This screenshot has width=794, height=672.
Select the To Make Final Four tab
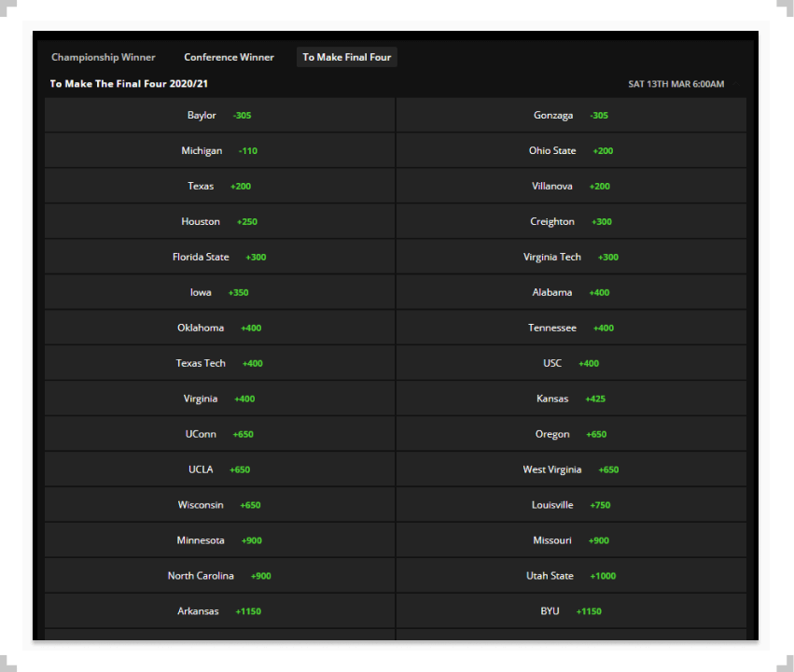347,57
